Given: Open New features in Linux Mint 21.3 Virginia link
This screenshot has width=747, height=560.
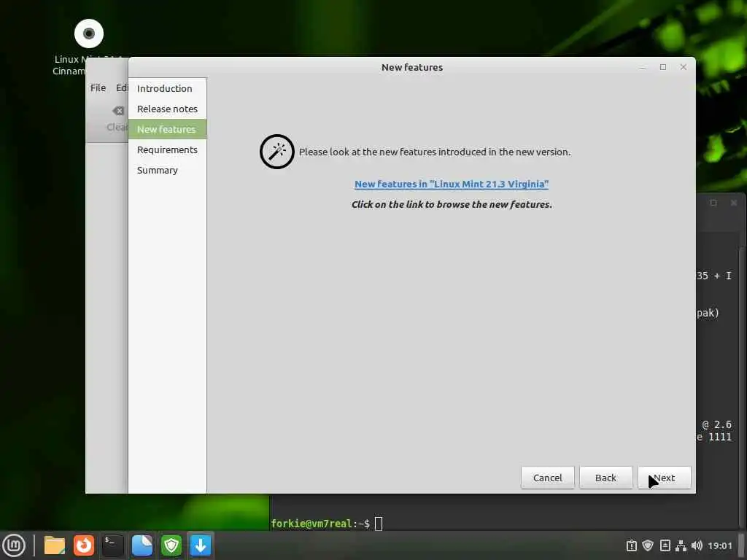Looking at the screenshot, I should [x=451, y=184].
